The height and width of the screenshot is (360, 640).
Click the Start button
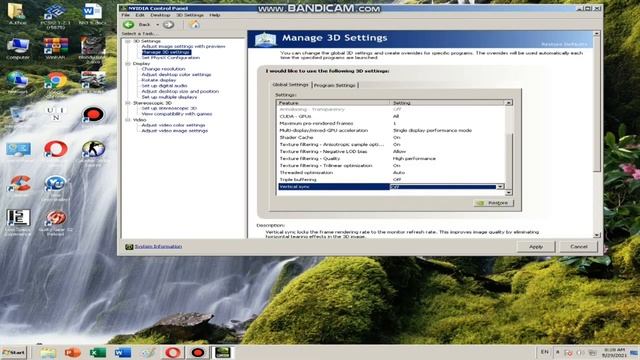[x=13, y=352]
